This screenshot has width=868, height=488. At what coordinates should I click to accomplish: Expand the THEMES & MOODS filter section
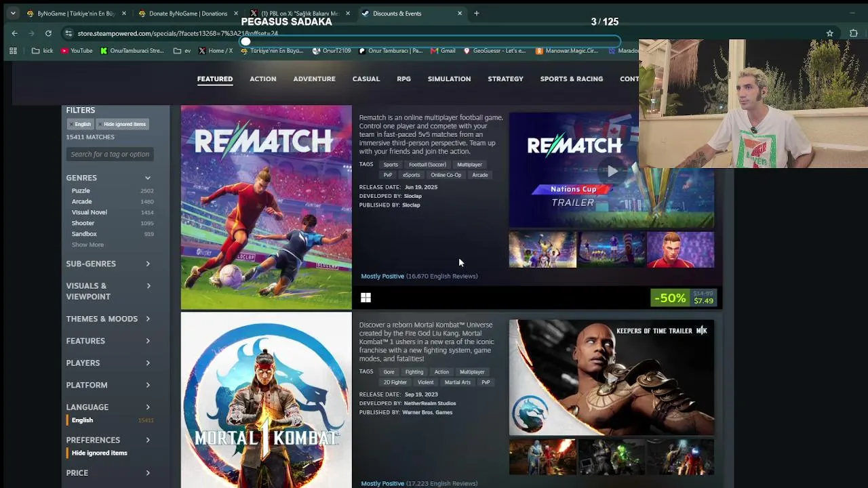(108, 319)
